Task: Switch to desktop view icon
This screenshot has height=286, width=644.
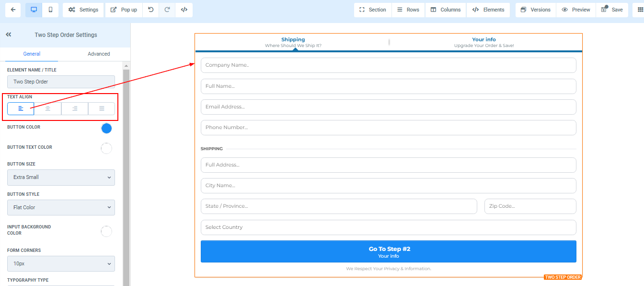Action: click(34, 10)
